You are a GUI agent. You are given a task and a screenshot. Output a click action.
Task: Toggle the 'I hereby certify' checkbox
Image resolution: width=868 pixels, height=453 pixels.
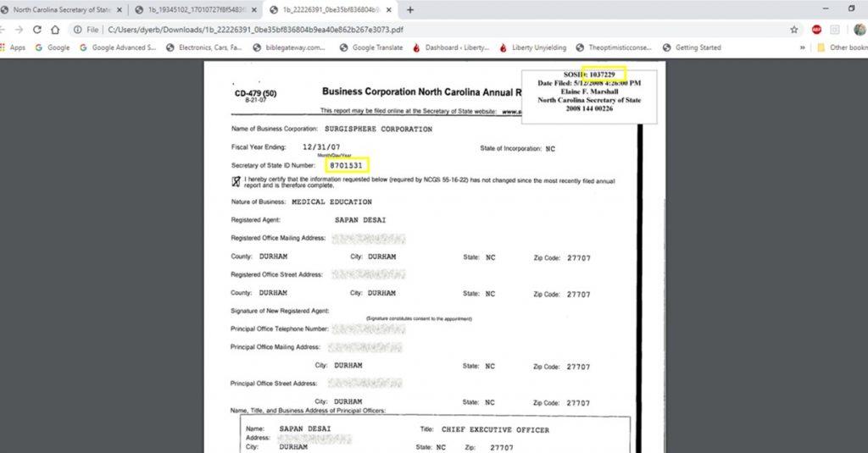(236, 181)
